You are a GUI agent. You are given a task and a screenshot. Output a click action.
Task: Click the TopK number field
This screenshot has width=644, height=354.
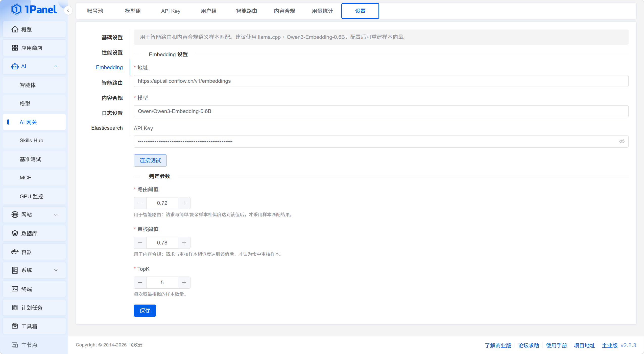tap(162, 283)
